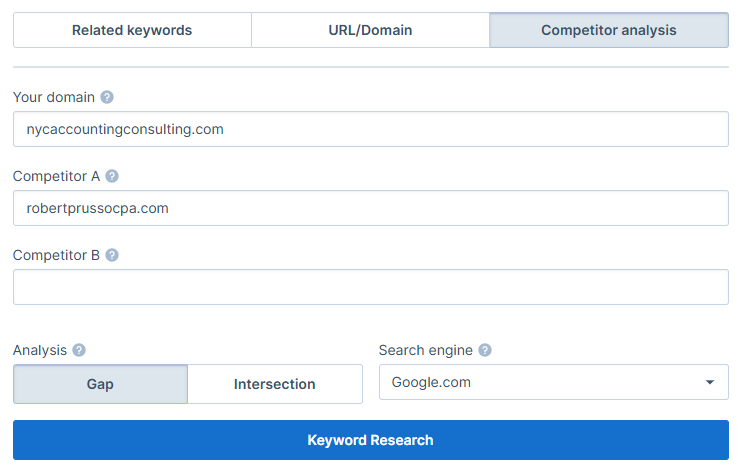Click the Search engine label text

click(x=425, y=350)
